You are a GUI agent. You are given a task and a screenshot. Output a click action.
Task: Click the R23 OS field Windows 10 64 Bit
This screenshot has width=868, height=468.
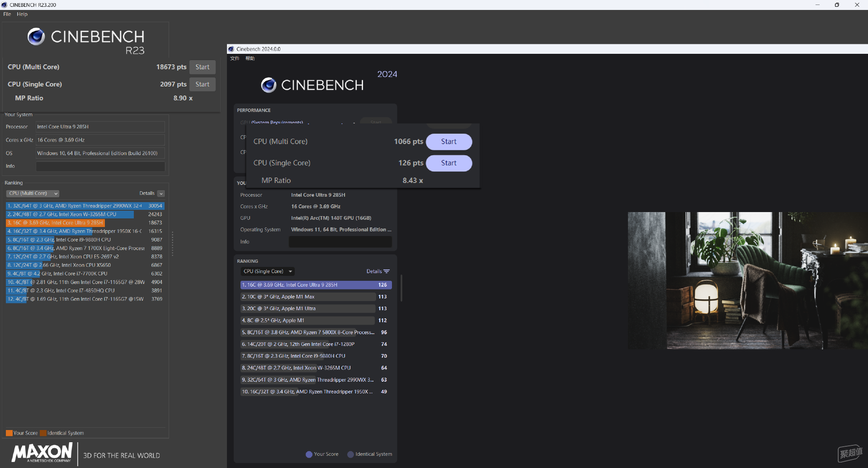(x=100, y=153)
